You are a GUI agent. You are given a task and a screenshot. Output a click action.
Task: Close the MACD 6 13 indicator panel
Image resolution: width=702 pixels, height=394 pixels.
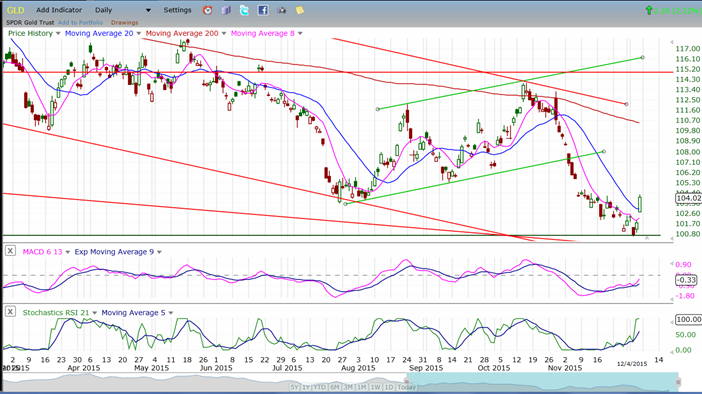pyautogui.click(x=10, y=251)
